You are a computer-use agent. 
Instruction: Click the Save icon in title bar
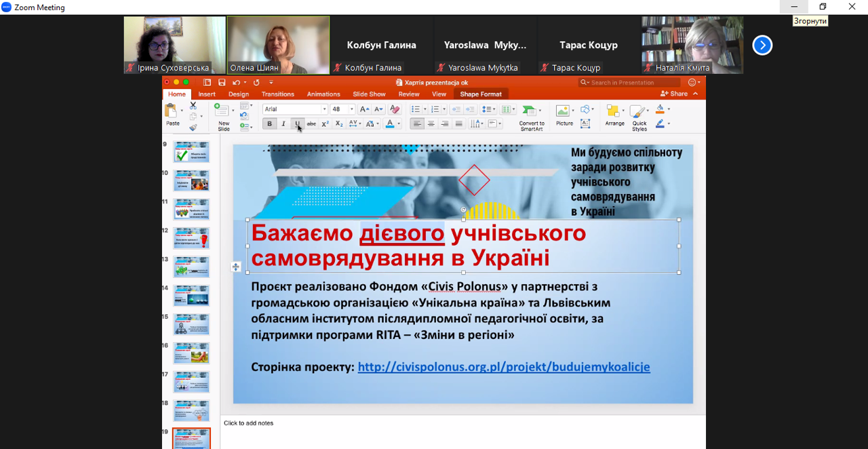tap(222, 83)
